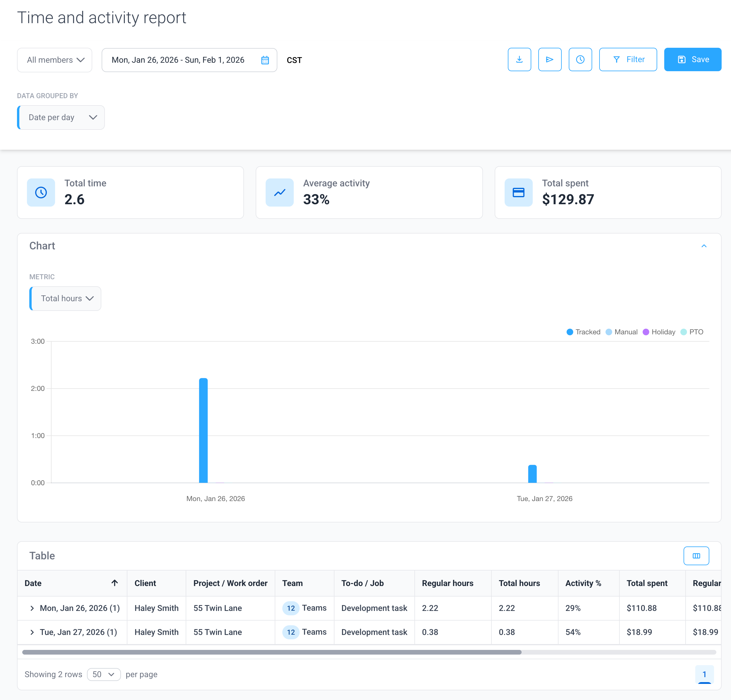Go to page 1 in pagination
Viewport: 731px width, 700px height.
[x=704, y=674]
